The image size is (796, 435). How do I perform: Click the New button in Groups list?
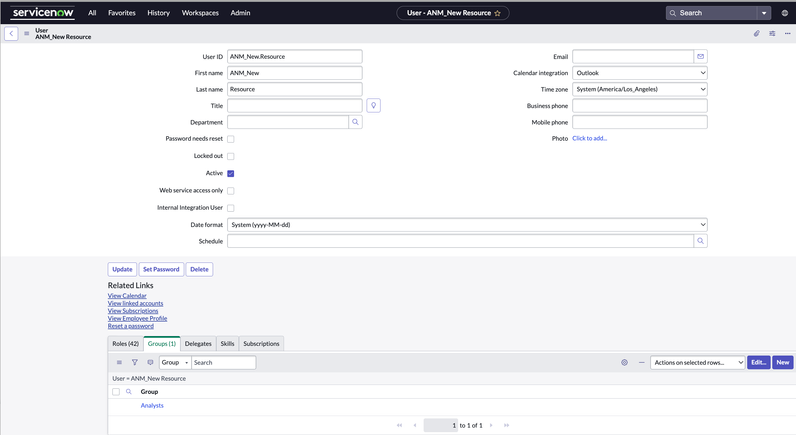[x=783, y=362]
